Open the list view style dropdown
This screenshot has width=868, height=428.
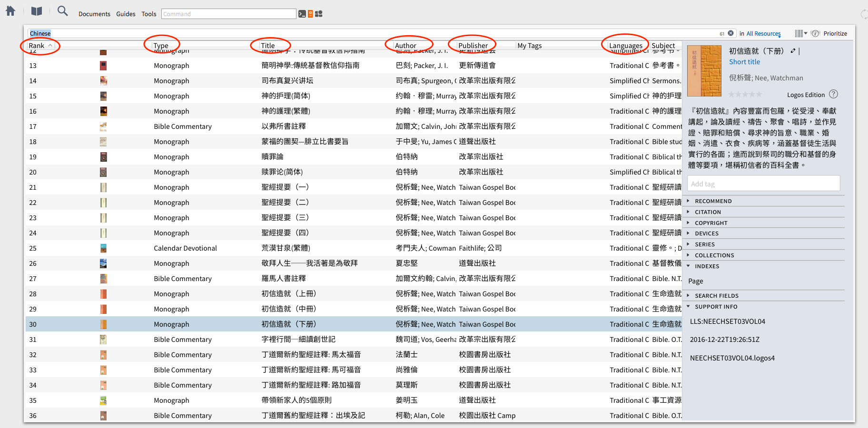pyautogui.click(x=801, y=33)
